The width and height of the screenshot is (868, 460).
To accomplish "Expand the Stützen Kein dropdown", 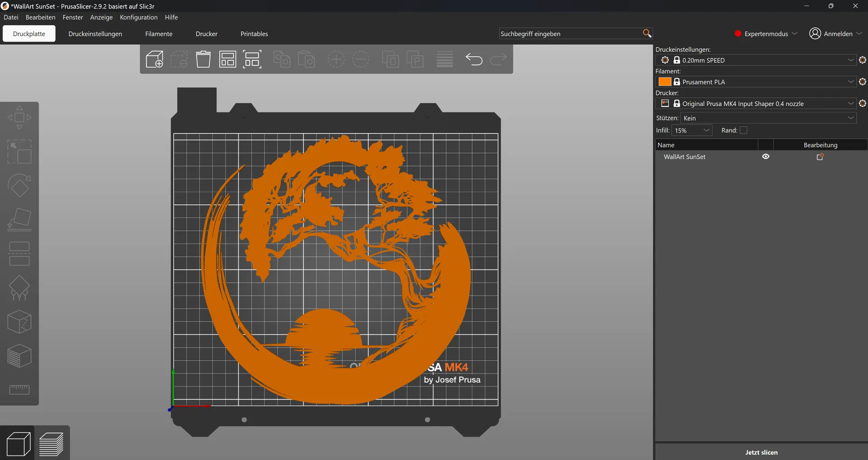I will tap(769, 118).
